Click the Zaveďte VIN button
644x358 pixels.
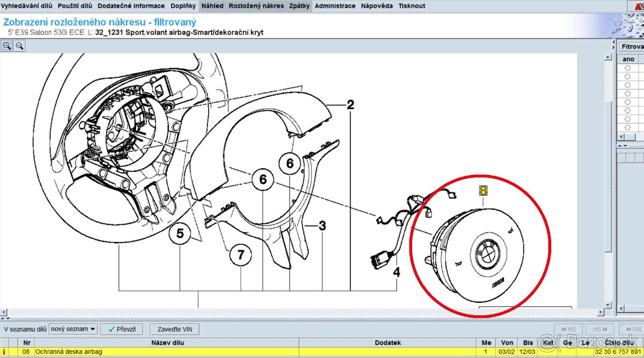174,329
